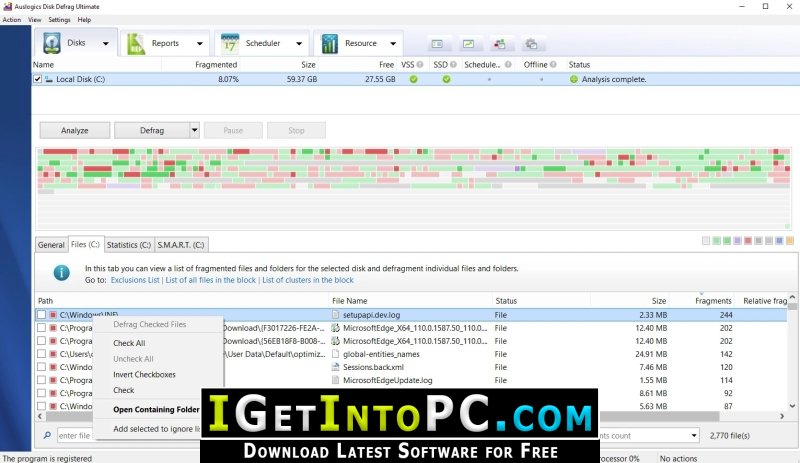Click the Schedule column help icon
The image size is (800, 463).
point(508,65)
